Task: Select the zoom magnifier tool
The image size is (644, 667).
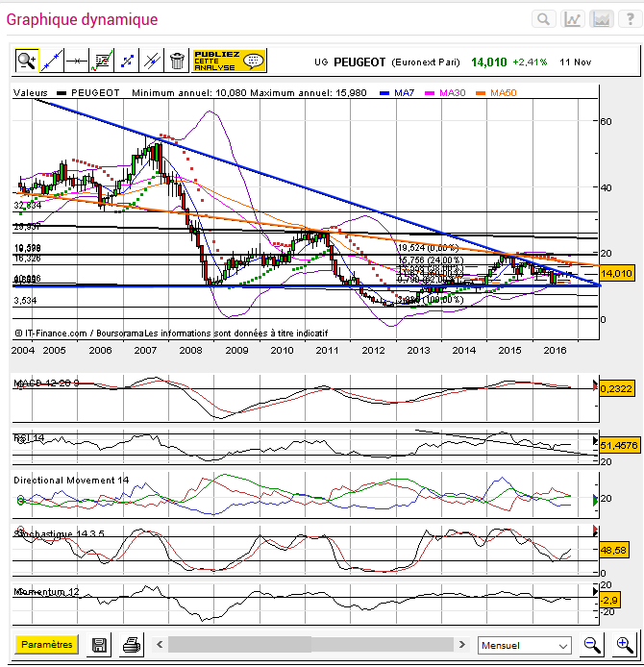Action: 27,61
